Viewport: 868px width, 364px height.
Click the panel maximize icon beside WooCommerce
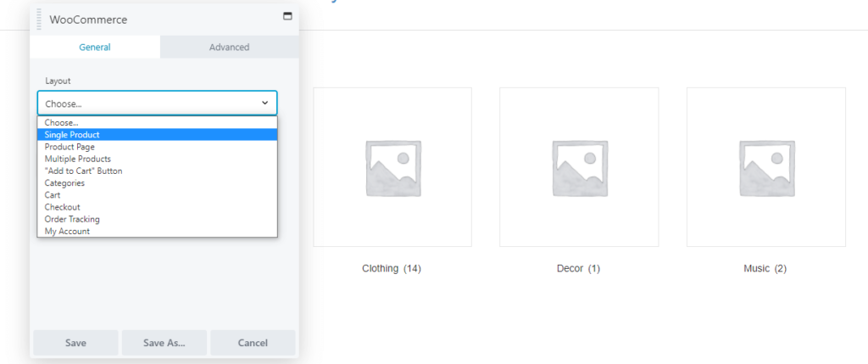[x=287, y=16]
